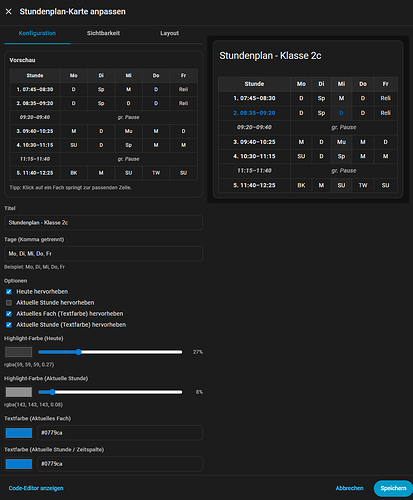Screen dimensions: 413x500
Task: Switch to the Sichtbarkeit tab
Action: click(x=103, y=33)
